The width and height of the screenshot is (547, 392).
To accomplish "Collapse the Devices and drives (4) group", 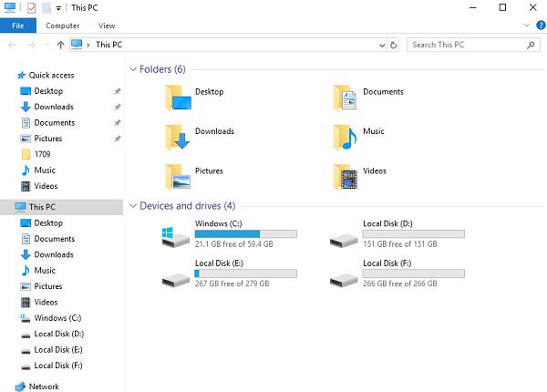I will 133,206.
